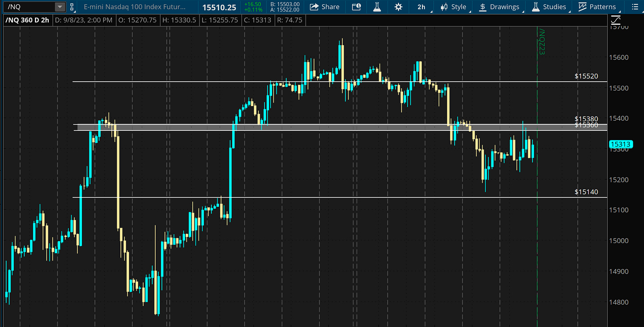The height and width of the screenshot is (327, 644).
Task: Click the /NQ symbol input field
Action: 29,7
